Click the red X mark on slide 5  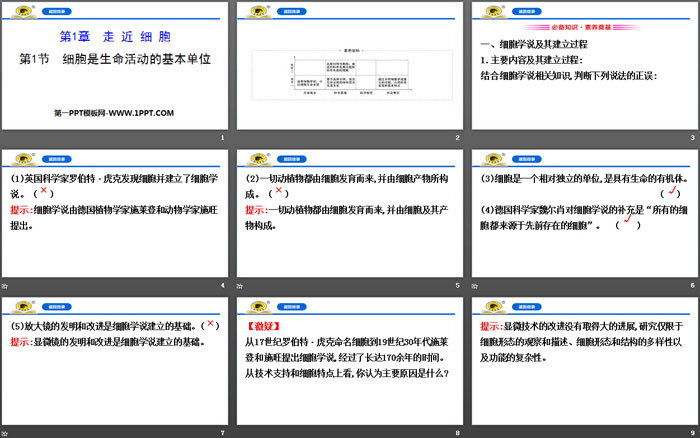pyautogui.click(x=279, y=190)
